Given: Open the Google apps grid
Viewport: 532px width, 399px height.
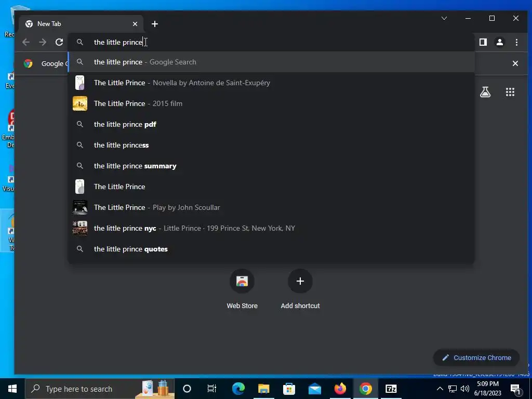Looking at the screenshot, I should [510, 92].
